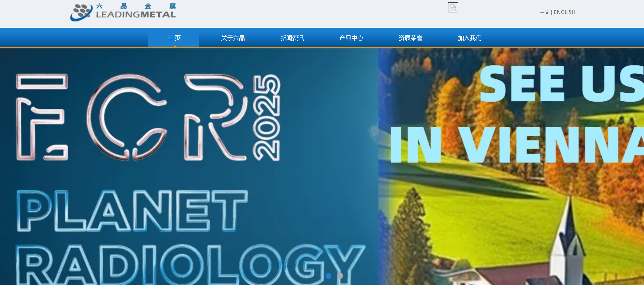644x285 pixels.
Task: Click the vertical 2025 text graphic
Action: point(266,118)
